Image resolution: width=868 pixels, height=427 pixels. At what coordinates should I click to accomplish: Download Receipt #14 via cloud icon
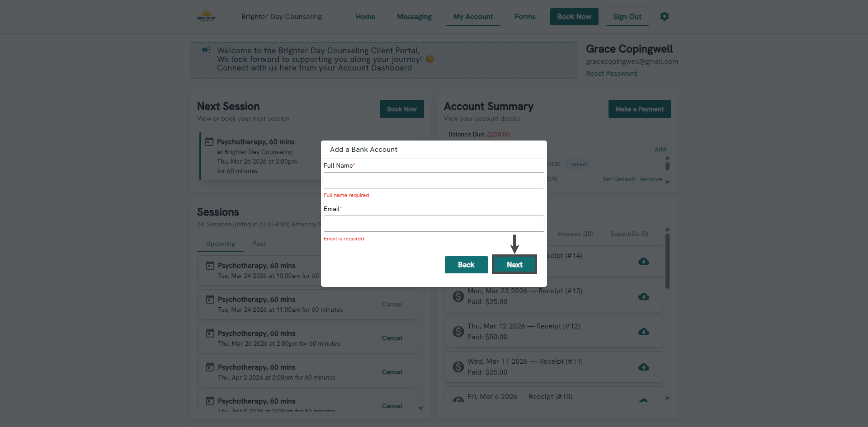[643, 262]
